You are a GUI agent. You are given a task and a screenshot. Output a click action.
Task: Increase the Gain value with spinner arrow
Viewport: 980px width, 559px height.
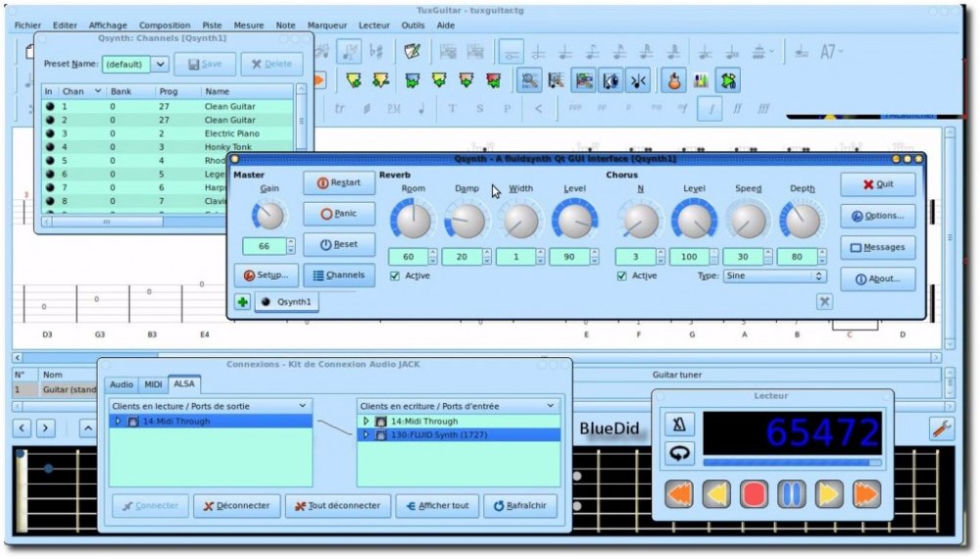[291, 242]
